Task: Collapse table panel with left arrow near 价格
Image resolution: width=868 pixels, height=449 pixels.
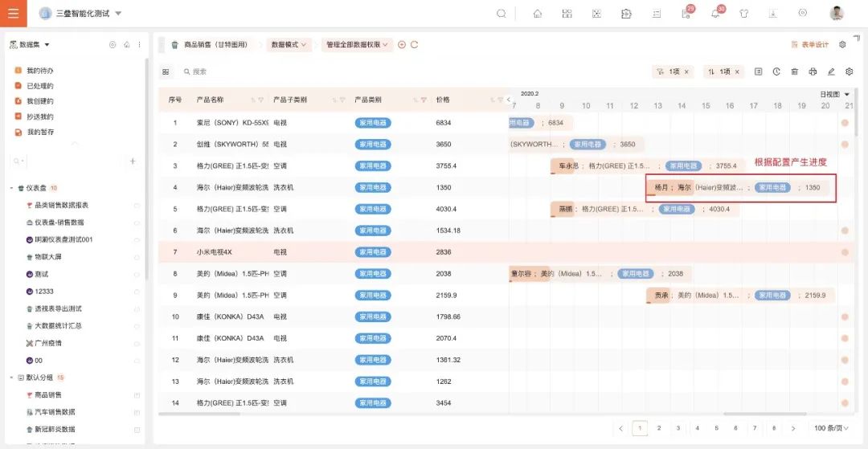Action: (x=508, y=100)
